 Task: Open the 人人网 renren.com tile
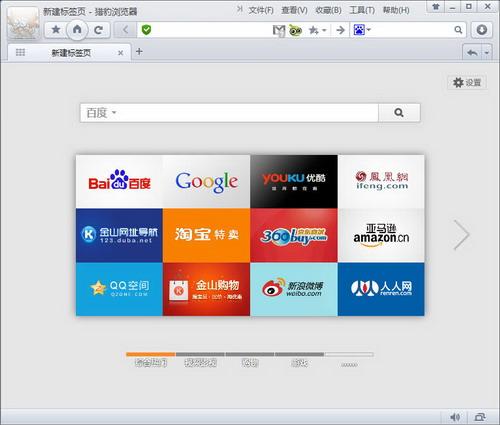click(x=381, y=289)
